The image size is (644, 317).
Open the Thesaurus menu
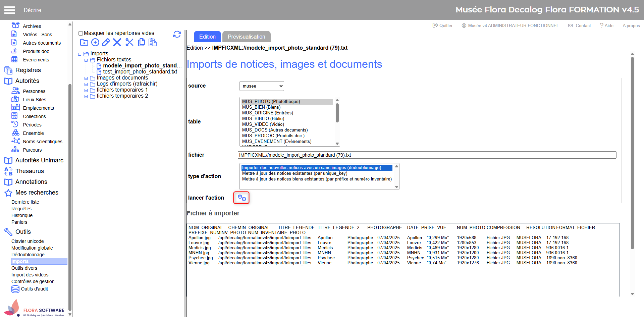point(30,171)
